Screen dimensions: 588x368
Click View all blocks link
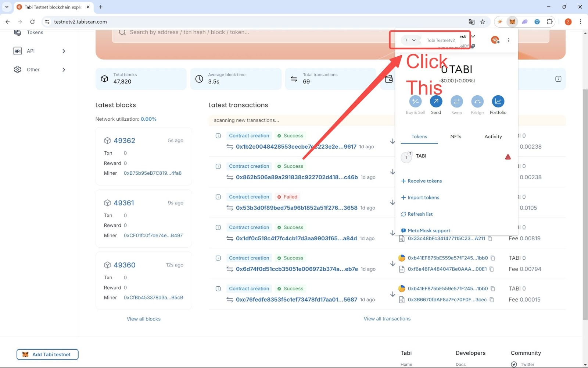pyautogui.click(x=144, y=319)
